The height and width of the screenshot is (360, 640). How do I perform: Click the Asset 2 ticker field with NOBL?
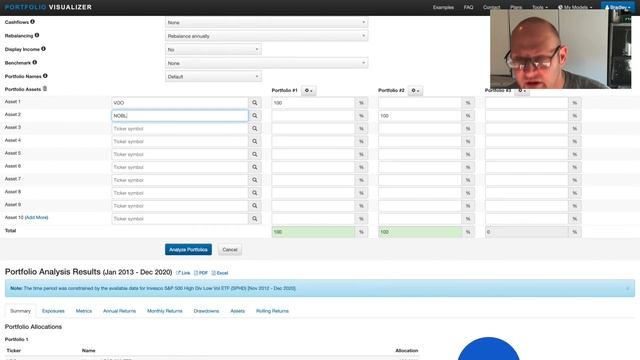coord(180,116)
